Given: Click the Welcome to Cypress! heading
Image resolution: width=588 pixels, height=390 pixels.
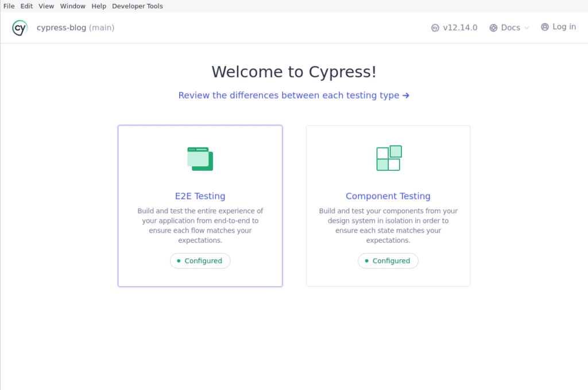Looking at the screenshot, I should (x=294, y=72).
